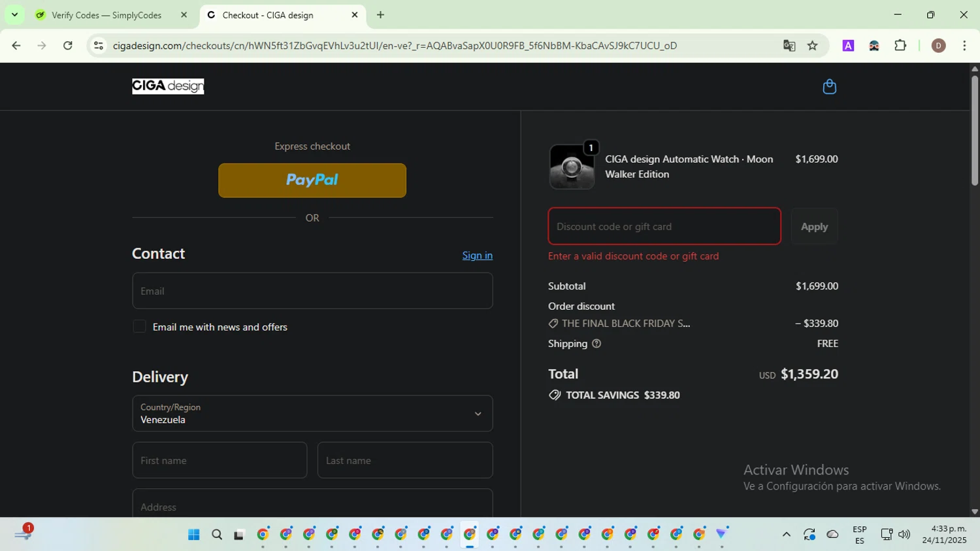
Task: Bookmark this page with the star icon
Action: tap(812, 46)
